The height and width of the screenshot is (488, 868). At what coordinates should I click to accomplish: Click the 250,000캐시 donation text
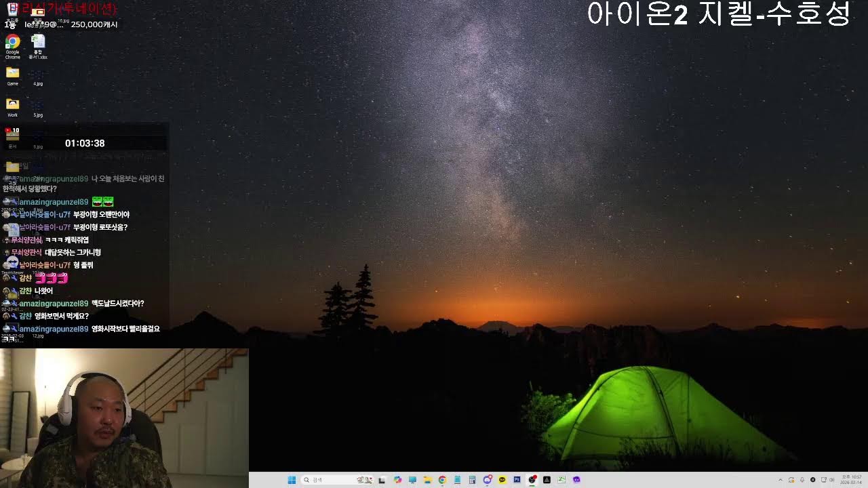click(x=94, y=24)
